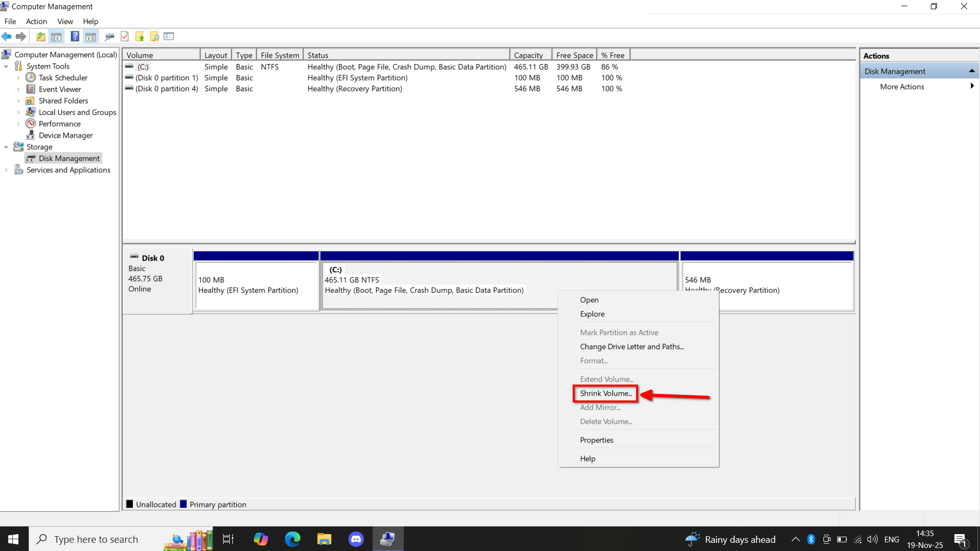Click the blue Back arrow in toolbar
The height and width of the screenshot is (551, 980).
(7, 36)
